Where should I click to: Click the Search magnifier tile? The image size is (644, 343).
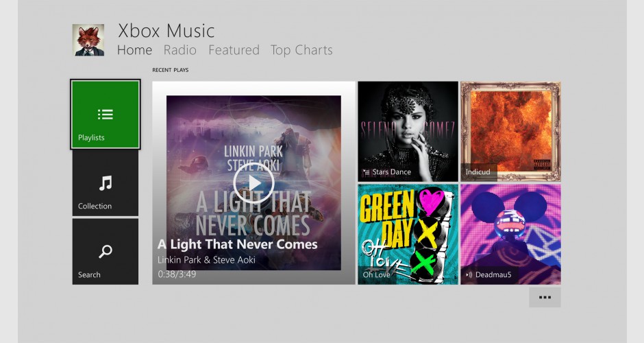pos(105,251)
